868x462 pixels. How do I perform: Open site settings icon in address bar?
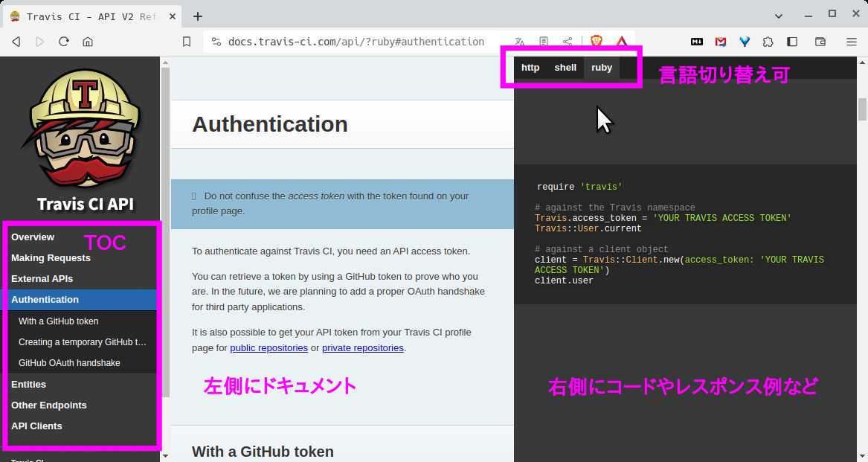tap(216, 42)
